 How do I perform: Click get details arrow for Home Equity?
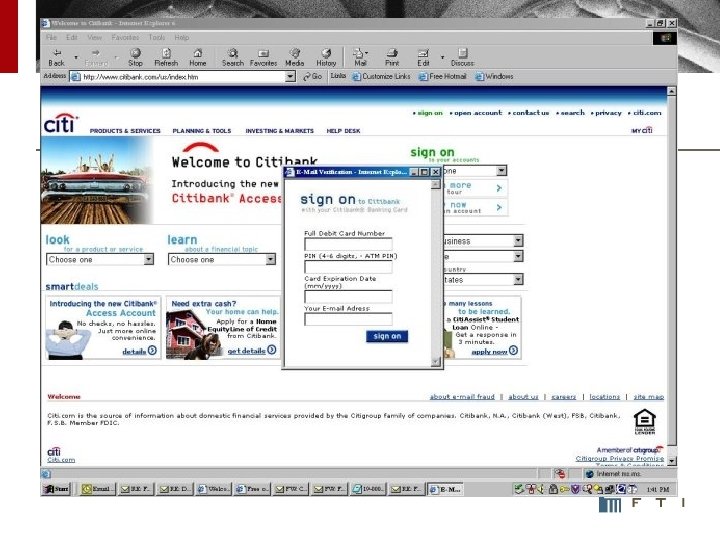[272, 350]
